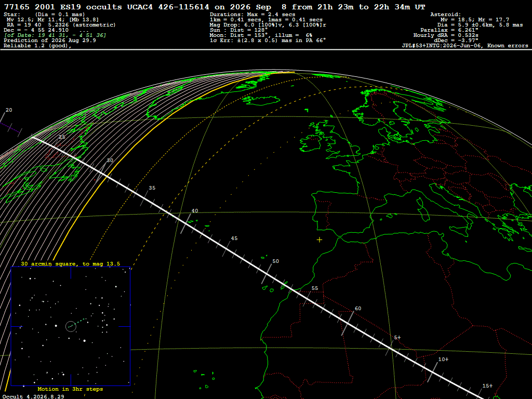Image resolution: width=532 pixels, height=399 pixels.
Task: Click the JPL#53 orbit source text
Action: tap(465, 46)
